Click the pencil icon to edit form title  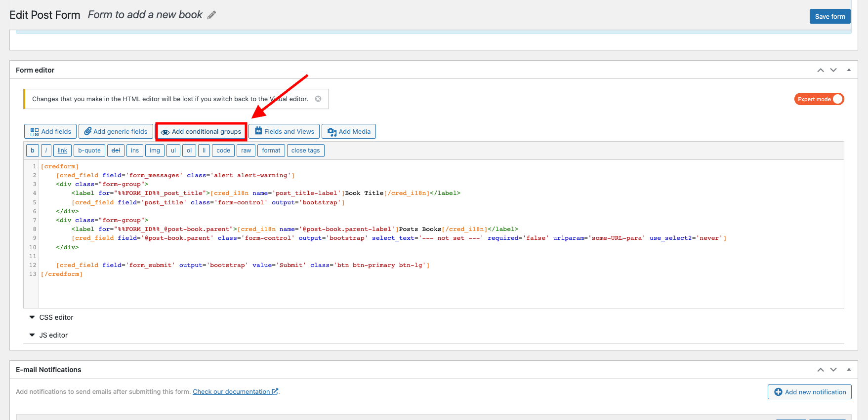point(211,15)
